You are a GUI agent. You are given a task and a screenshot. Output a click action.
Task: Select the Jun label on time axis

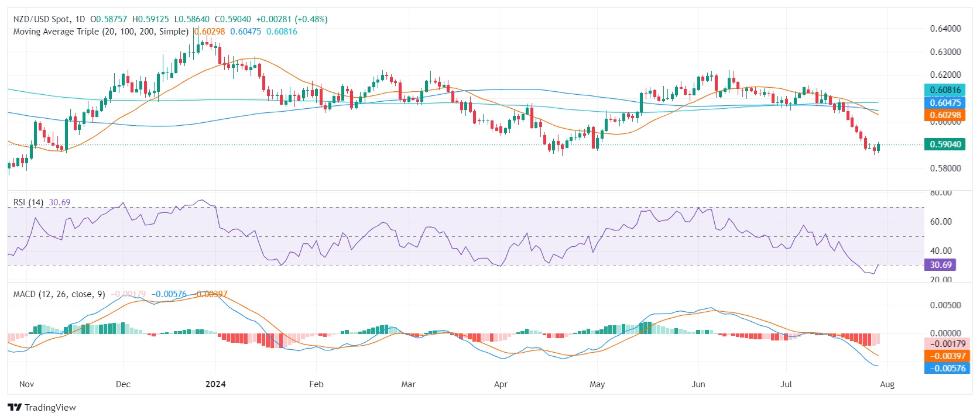(698, 384)
